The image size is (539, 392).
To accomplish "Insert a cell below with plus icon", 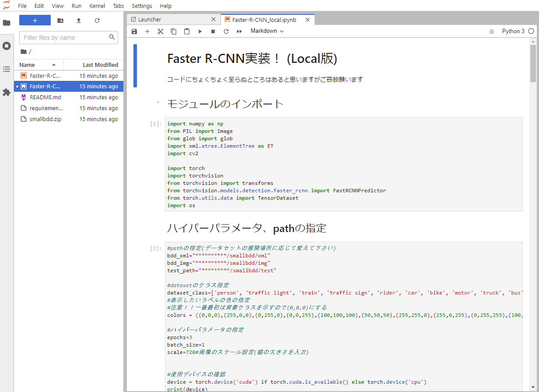I will (147, 31).
